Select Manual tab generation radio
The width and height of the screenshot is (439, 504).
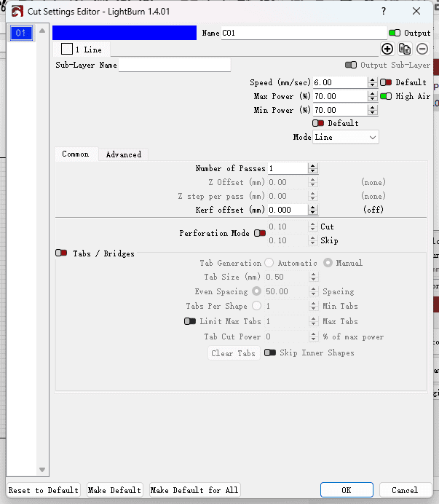328,263
